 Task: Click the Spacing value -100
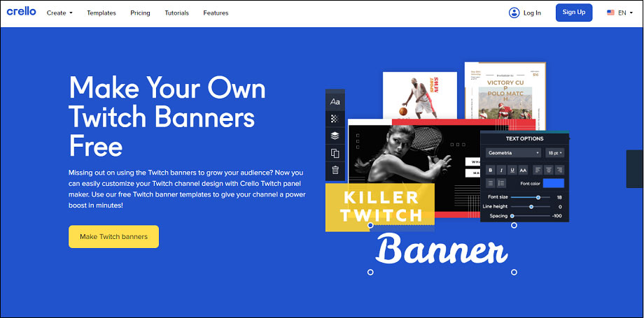(557, 216)
